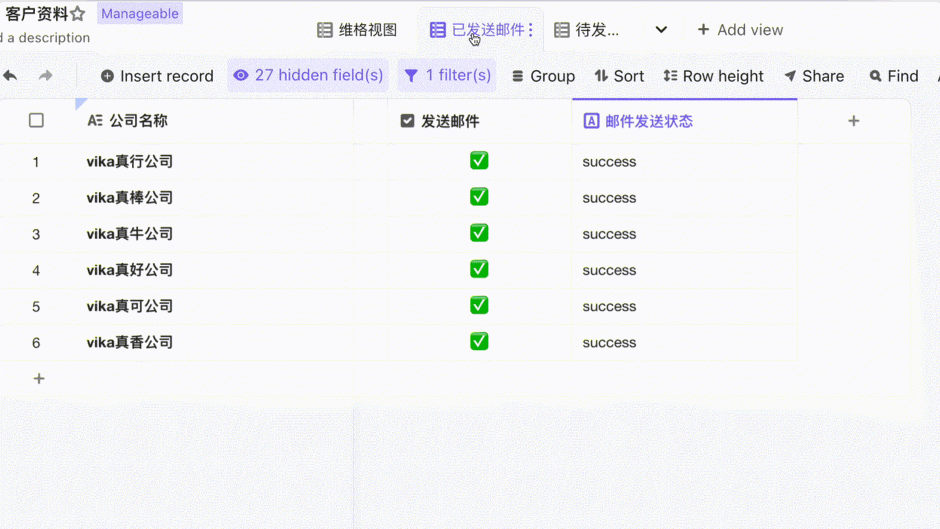Toggle the select-all rows checkbox
Viewport: 940px width, 529px height.
point(36,121)
